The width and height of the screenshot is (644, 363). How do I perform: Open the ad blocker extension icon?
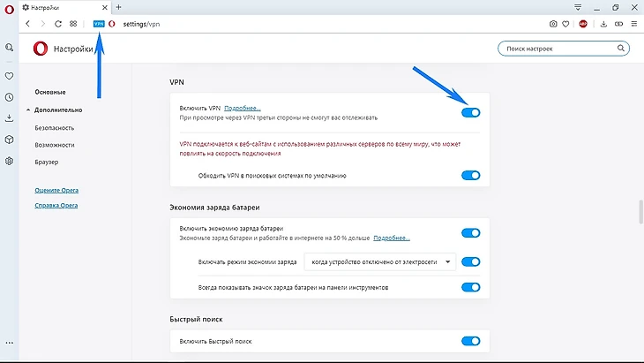pyautogui.click(x=583, y=24)
